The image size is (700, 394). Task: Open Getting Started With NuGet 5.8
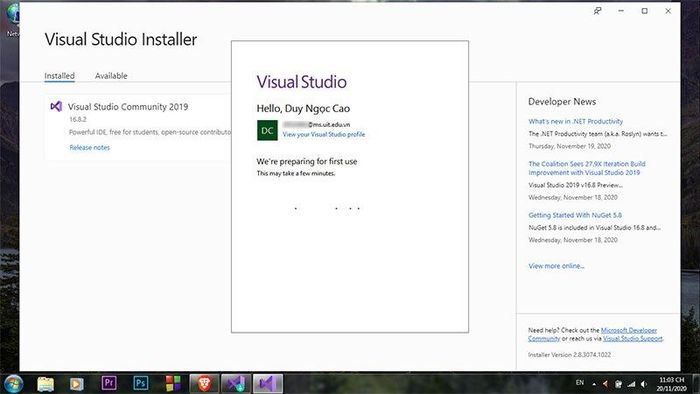coord(575,215)
